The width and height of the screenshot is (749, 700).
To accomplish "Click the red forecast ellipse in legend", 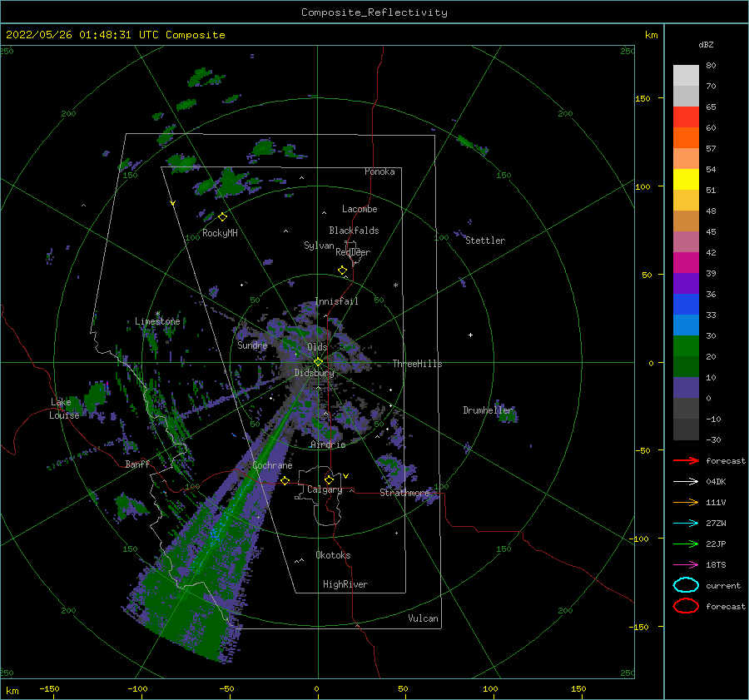I will (x=686, y=606).
